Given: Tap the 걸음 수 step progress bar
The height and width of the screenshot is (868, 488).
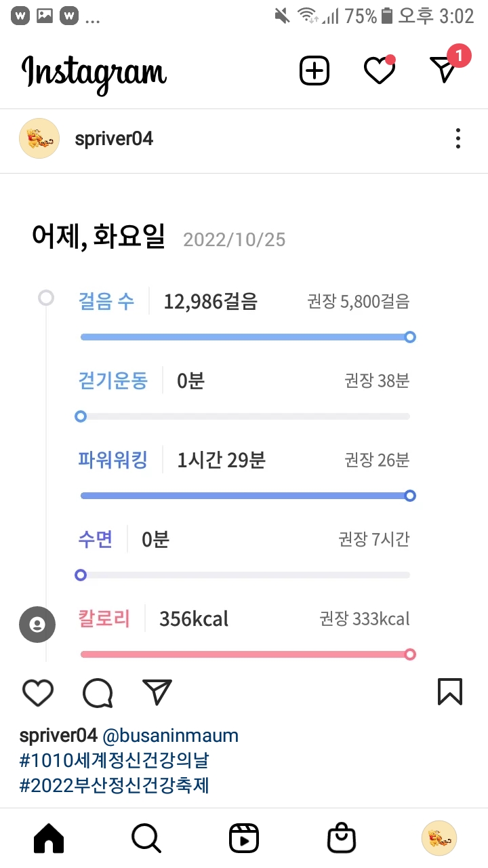Looking at the screenshot, I should tap(245, 337).
